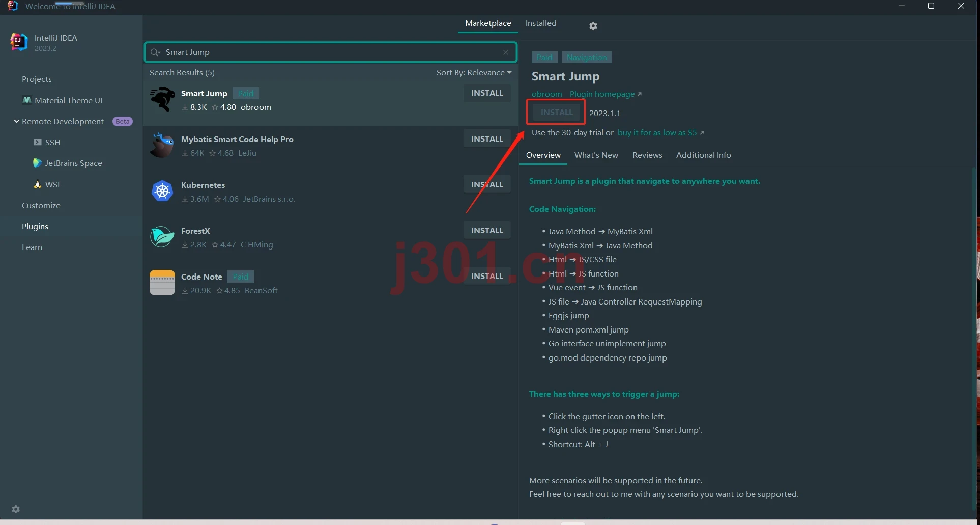Click the SSH terminal icon
This screenshot has width=980, height=525.
coord(38,142)
